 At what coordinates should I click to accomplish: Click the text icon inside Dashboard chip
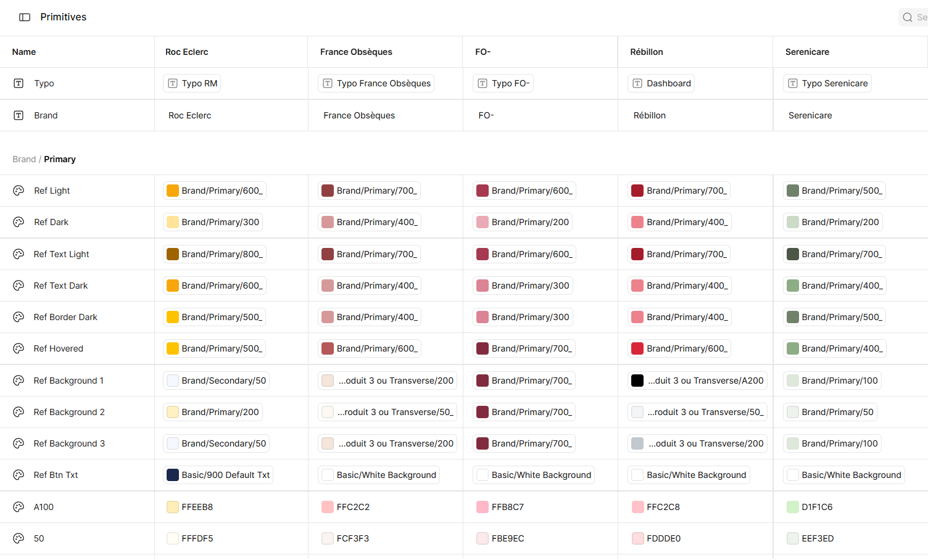click(x=637, y=83)
